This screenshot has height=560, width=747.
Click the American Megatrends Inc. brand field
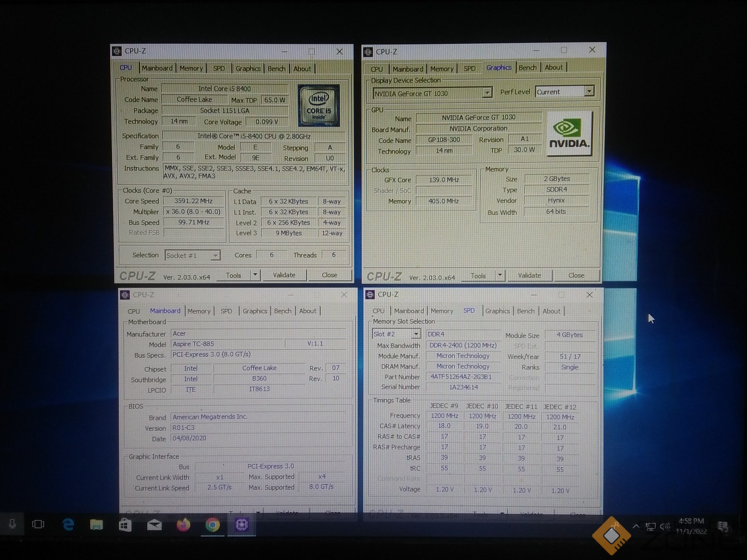[x=259, y=417]
